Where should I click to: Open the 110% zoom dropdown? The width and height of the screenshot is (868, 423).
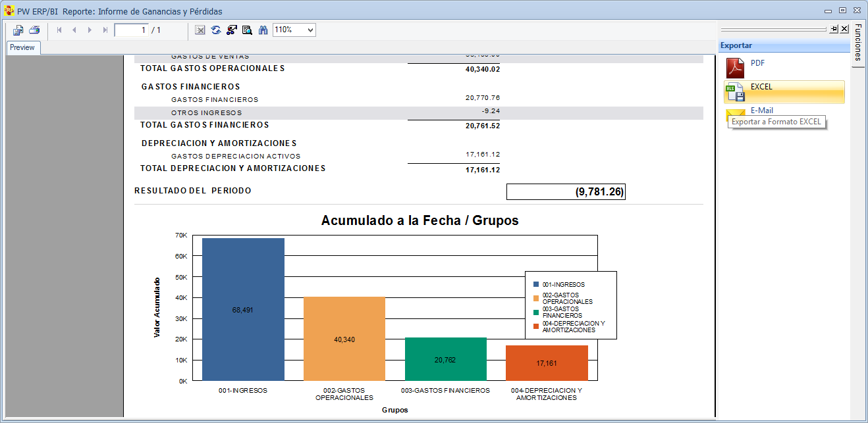coord(310,30)
